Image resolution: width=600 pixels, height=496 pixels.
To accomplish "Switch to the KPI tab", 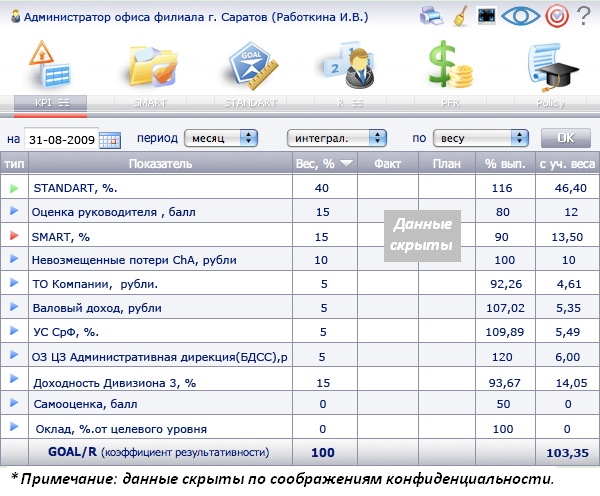I will pos(51,103).
